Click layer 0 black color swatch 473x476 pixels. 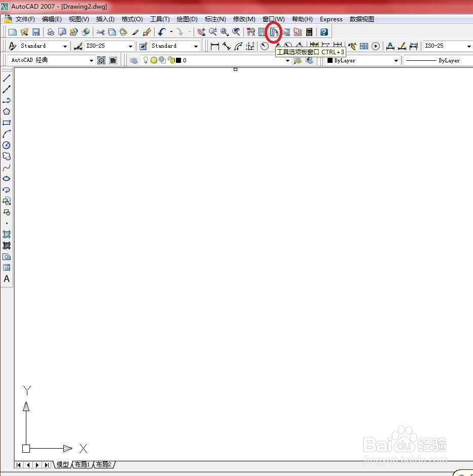[178, 60]
